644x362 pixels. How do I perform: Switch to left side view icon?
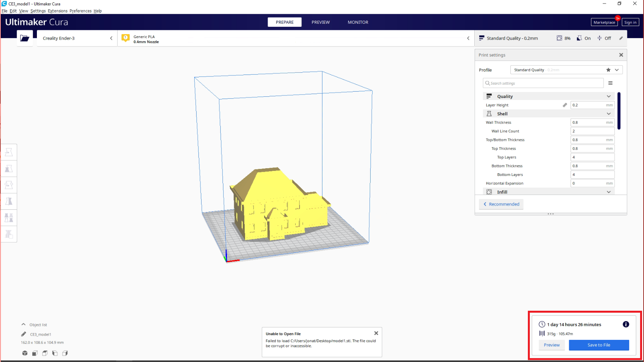pos(55,353)
